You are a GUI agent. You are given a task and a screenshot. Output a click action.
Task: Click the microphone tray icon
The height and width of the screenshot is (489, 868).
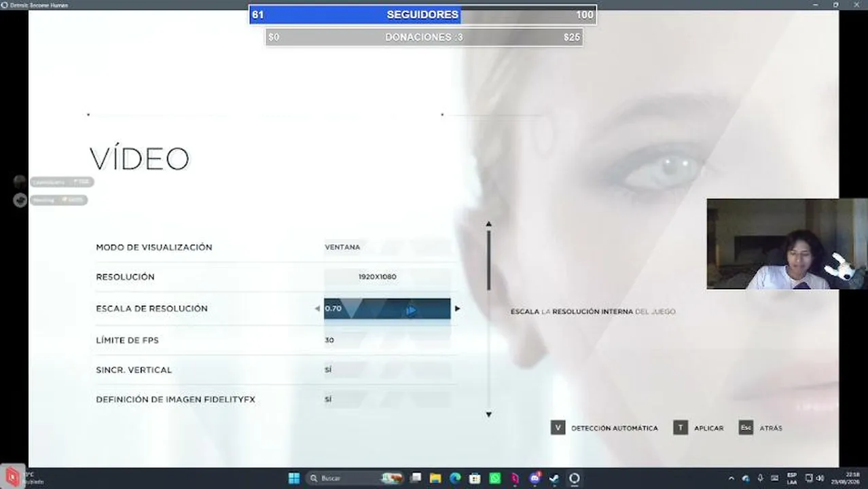click(x=760, y=478)
